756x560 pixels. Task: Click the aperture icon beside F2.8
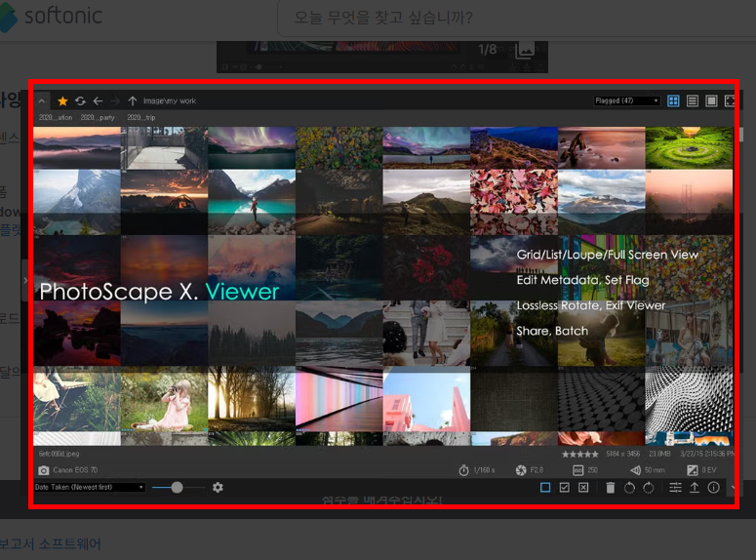click(521, 470)
